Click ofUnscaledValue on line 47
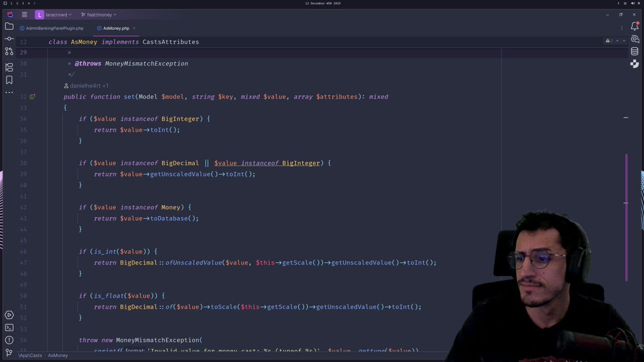 coord(193,263)
